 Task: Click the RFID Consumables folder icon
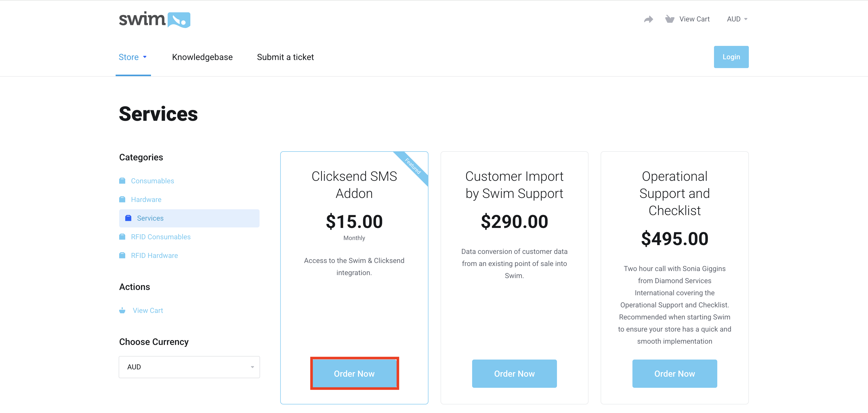pos(122,237)
